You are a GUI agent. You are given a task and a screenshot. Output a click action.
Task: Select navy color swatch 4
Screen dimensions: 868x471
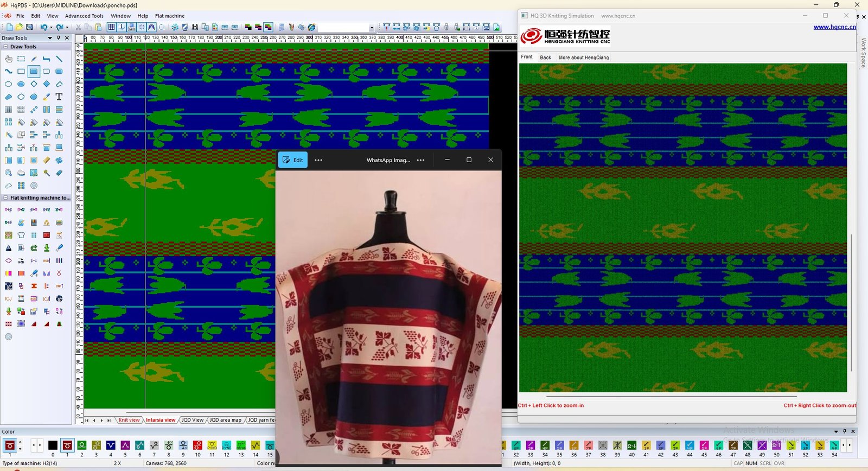click(x=111, y=445)
